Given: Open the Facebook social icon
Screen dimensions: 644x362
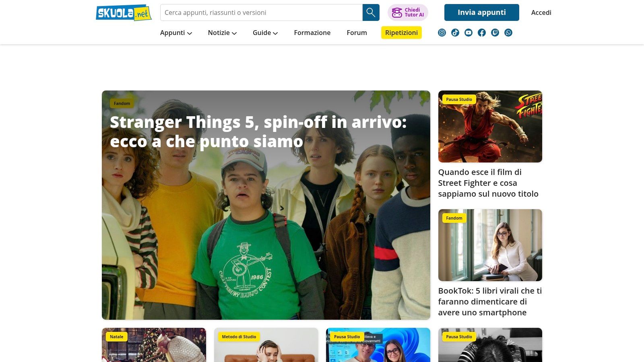Looking at the screenshot, I should [482, 33].
